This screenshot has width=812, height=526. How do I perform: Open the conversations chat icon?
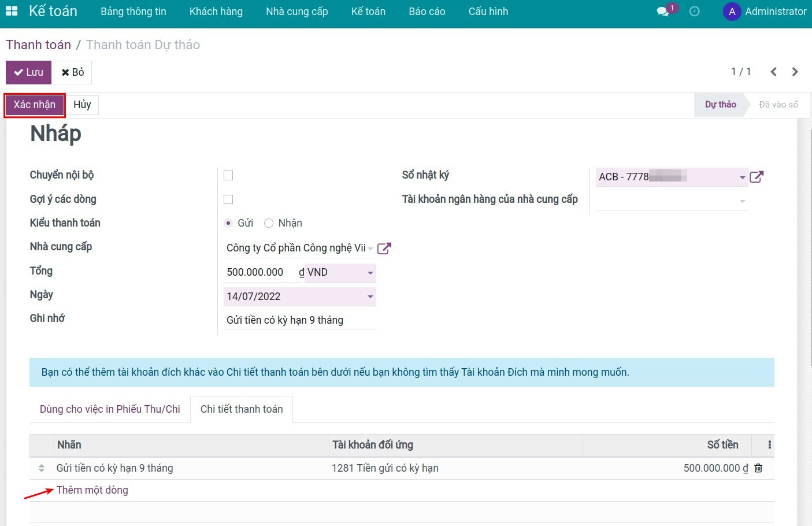click(x=663, y=12)
